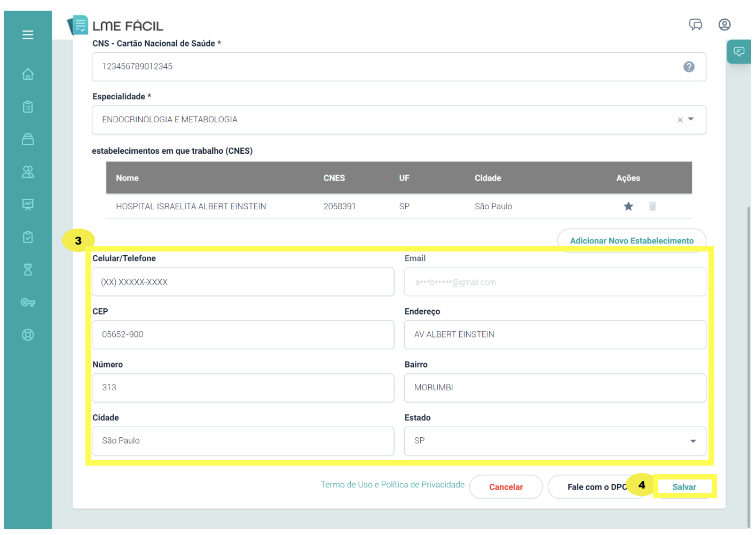Click the Celular/Telefone input field
Screen dimensions: 756x535
click(x=243, y=282)
